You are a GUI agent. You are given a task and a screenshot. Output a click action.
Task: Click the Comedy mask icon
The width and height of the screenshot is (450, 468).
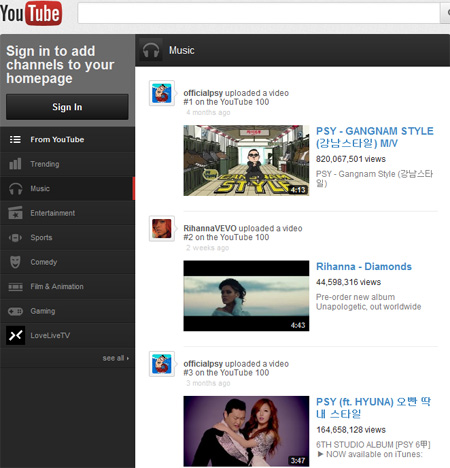(15, 262)
